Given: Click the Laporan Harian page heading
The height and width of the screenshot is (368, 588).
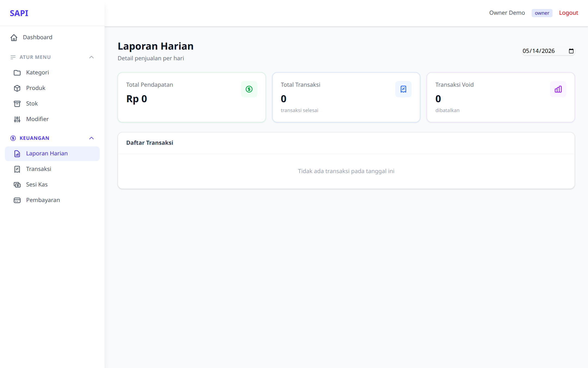Looking at the screenshot, I should pos(155,46).
